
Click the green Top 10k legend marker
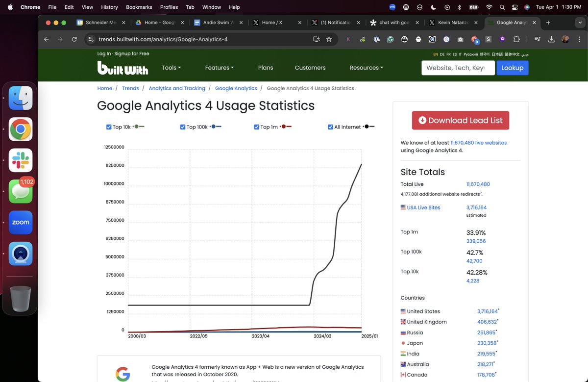139,127
